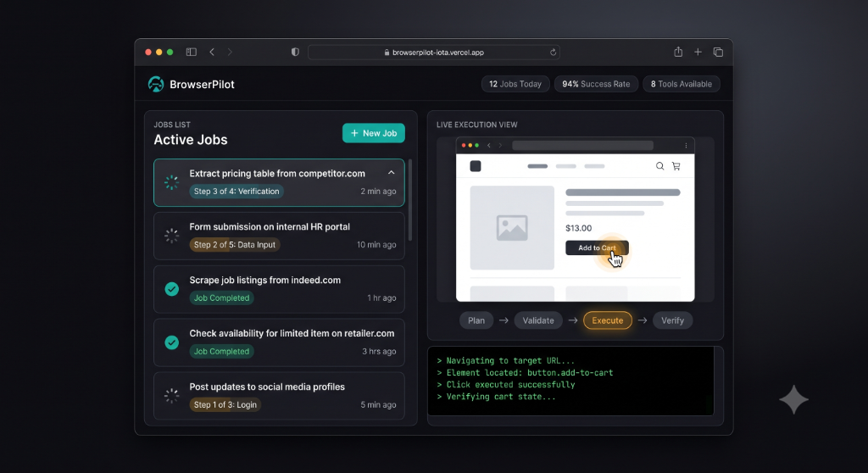Click spinner icon on Extract pricing table job
The height and width of the screenshot is (473, 868).
click(171, 182)
